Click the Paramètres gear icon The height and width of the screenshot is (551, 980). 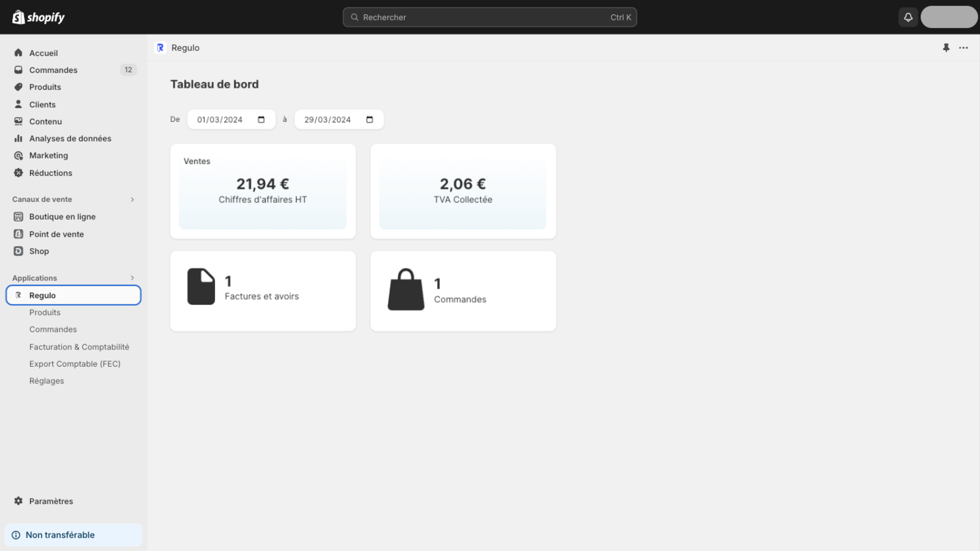(18, 501)
